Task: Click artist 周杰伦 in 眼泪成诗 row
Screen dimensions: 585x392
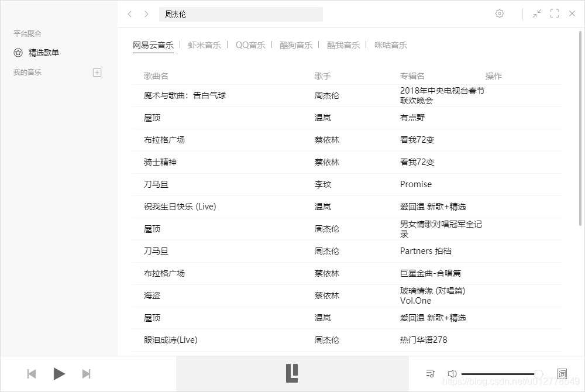Action: click(x=327, y=340)
